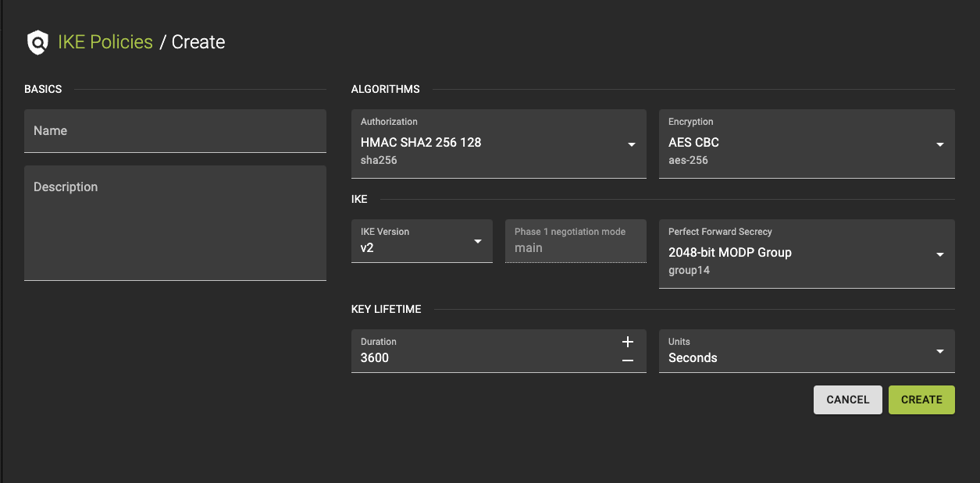Open the Perfect Forward Secrecy dropdown
The image size is (980, 483).
click(x=807, y=254)
